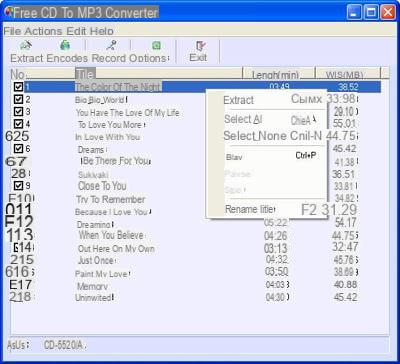Click the Record microphone toolbar icon

point(111,45)
